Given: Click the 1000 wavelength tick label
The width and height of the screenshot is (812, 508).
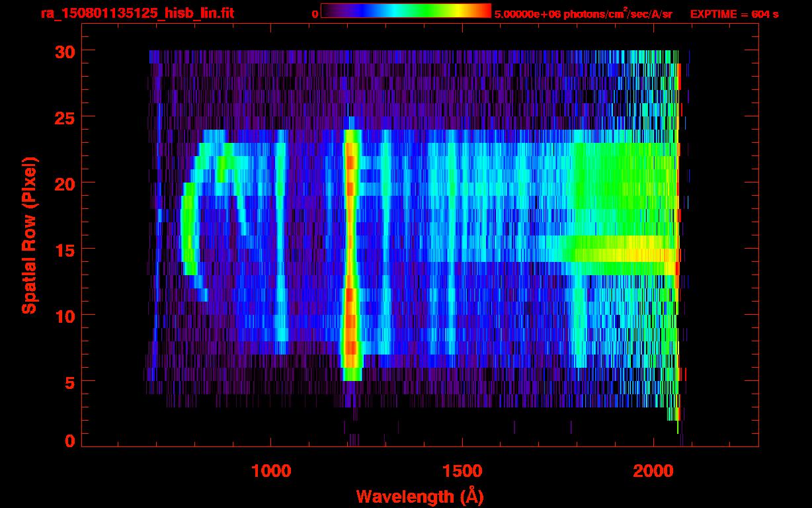Looking at the screenshot, I should [271, 471].
